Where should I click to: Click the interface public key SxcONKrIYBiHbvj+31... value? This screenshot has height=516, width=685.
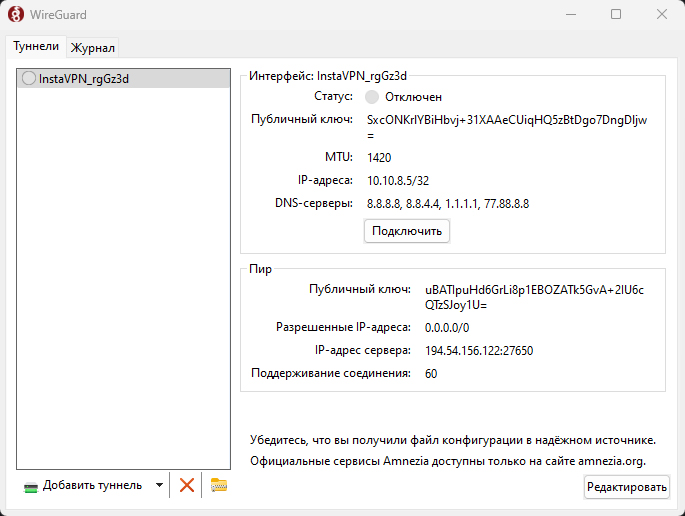pyautogui.click(x=507, y=127)
